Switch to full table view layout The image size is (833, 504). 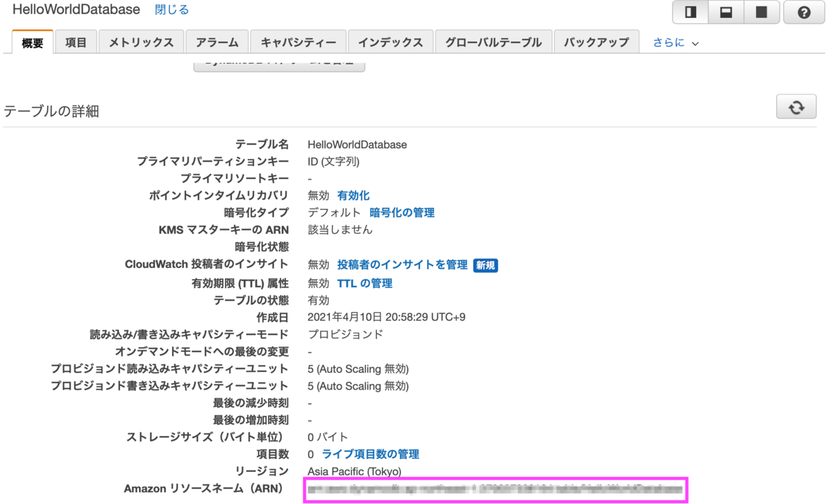point(762,12)
